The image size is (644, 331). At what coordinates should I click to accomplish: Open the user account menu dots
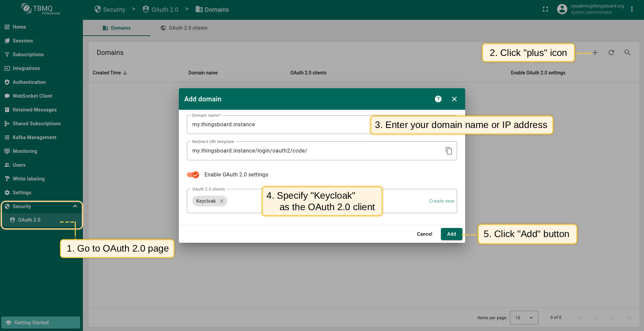click(x=632, y=9)
